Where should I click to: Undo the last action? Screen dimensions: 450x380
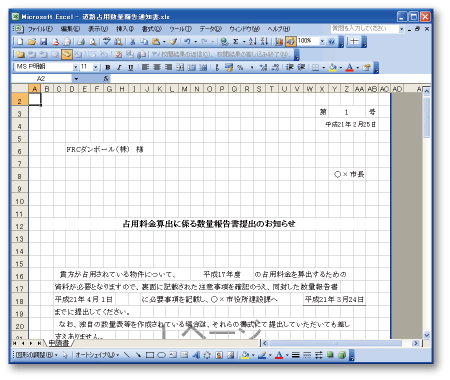(x=187, y=42)
